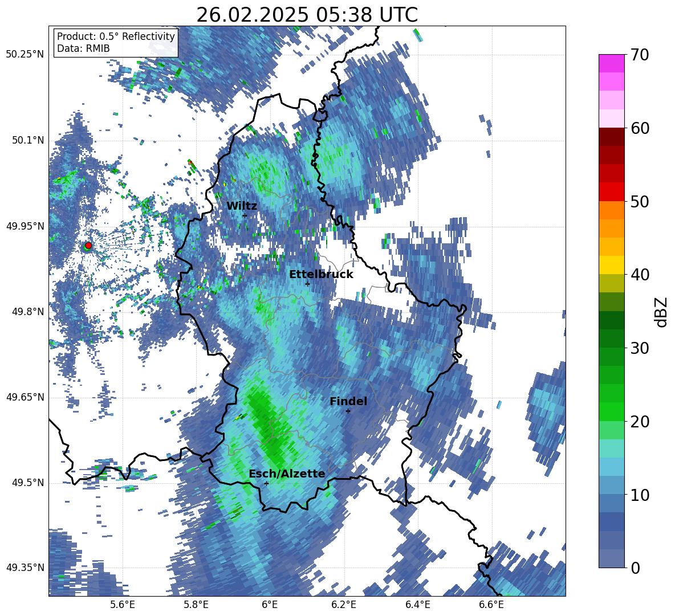Click the 49.35°N latitude label
This screenshot has height=616, width=675.
[25, 568]
